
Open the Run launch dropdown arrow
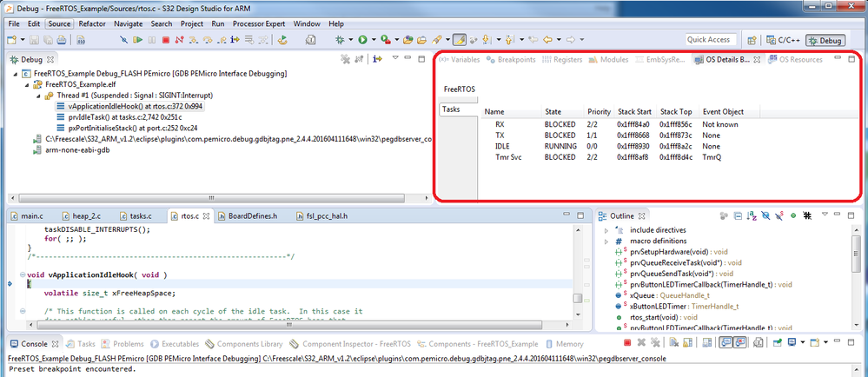point(374,40)
